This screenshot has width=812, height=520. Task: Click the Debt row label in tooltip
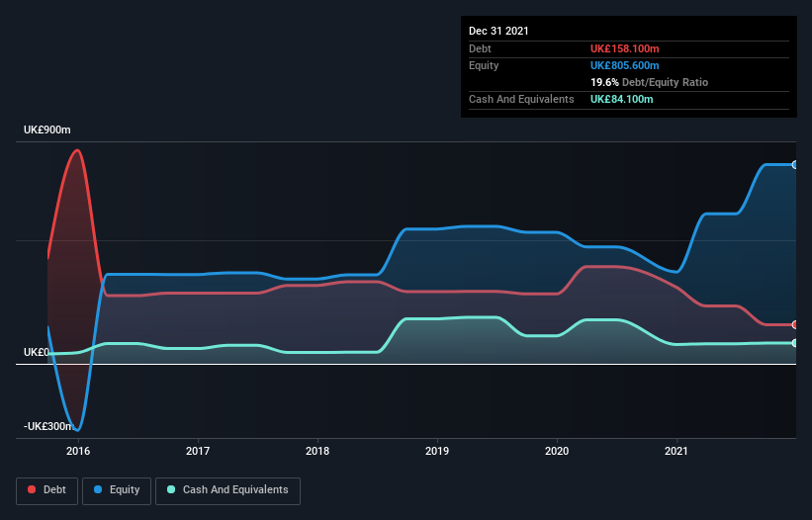click(480, 48)
